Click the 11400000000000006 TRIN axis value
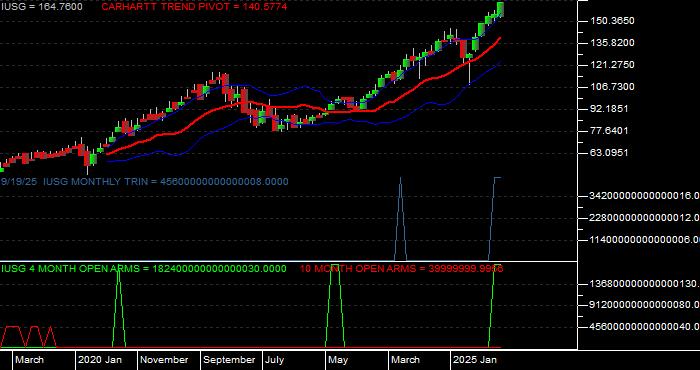Screen dimensions: 700x370 [x=644, y=240]
